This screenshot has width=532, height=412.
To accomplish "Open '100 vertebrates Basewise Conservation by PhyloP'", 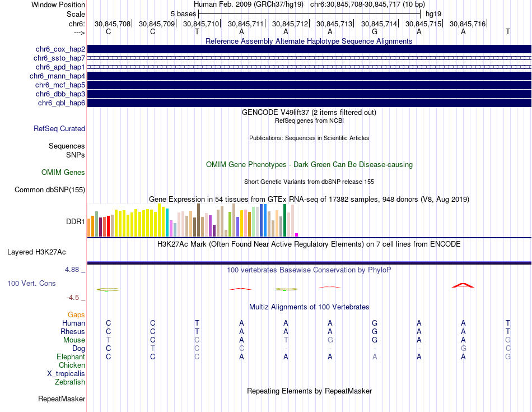I will click(309, 270).
